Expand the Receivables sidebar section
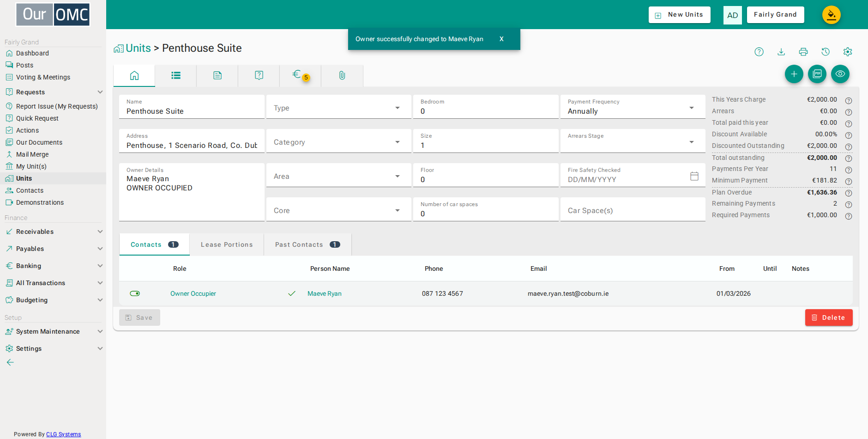The image size is (868, 439). (x=54, y=232)
